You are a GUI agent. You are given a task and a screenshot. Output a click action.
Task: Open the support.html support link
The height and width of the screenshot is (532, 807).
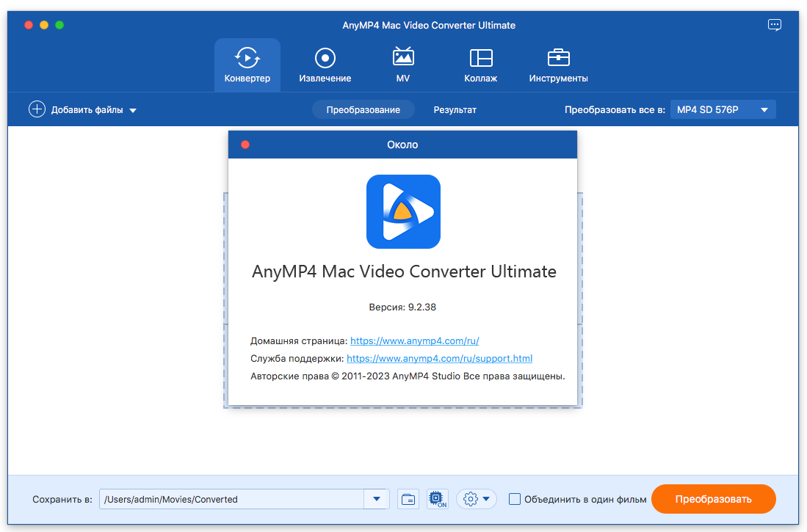pos(439,359)
